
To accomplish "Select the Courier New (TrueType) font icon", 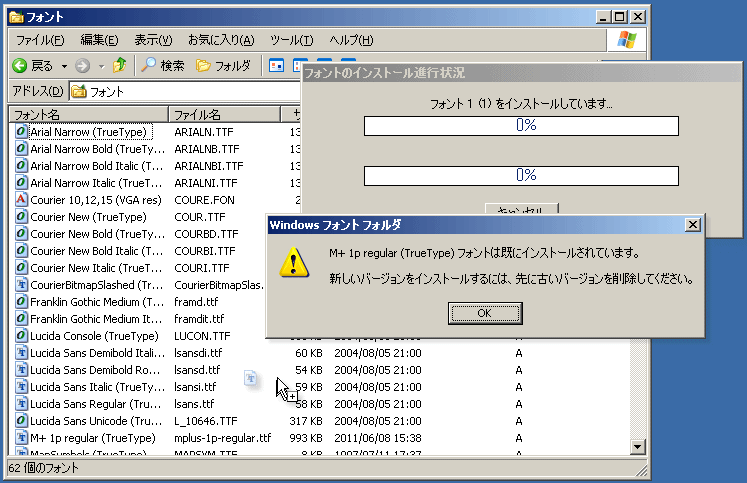I will [21, 217].
